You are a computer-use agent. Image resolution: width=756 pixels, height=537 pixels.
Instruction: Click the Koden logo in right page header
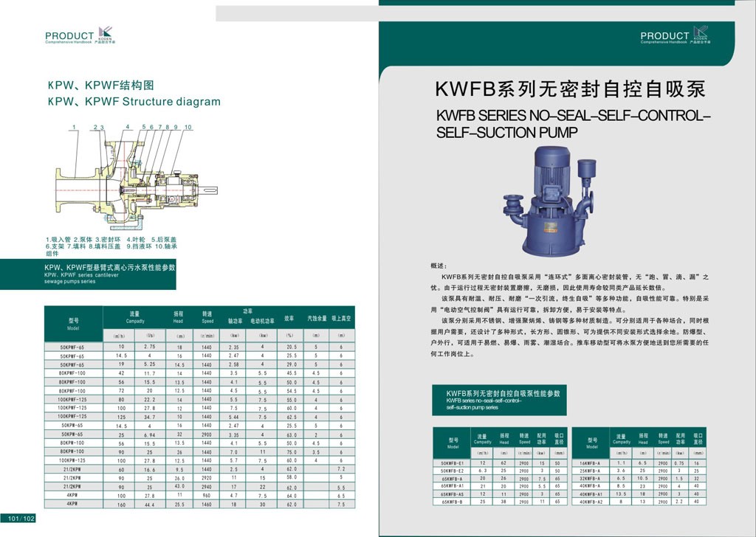[701, 34]
